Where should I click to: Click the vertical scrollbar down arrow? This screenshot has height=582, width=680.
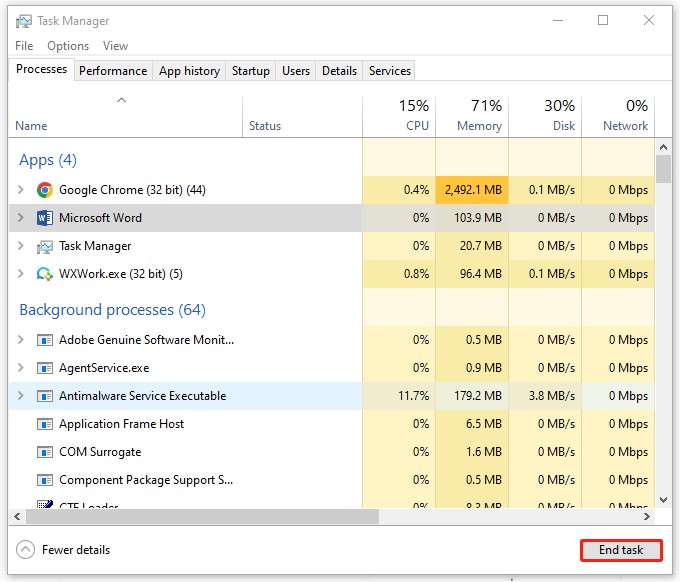point(663,499)
